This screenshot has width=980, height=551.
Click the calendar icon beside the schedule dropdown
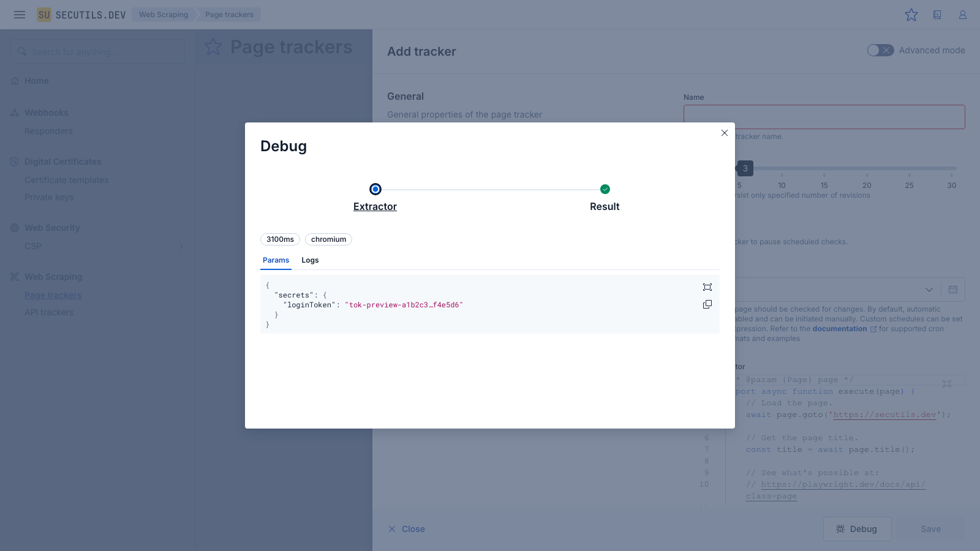953,290
